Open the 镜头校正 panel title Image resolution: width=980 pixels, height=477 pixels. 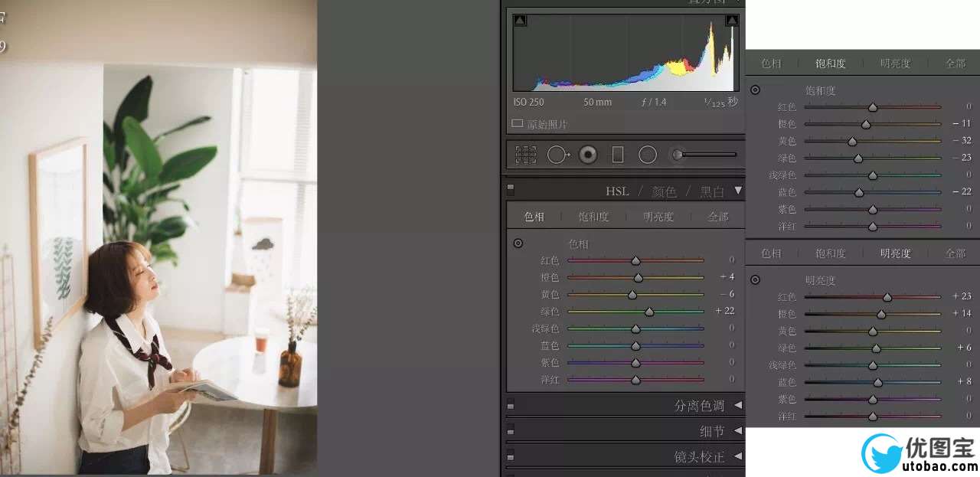[x=699, y=457]
